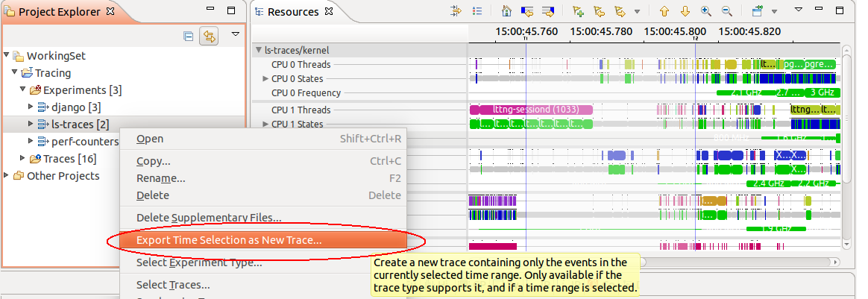This screenshot has width=868, height=299.
Task: Select Delete Supplementary Files from context menu
Action: point(209,218)
